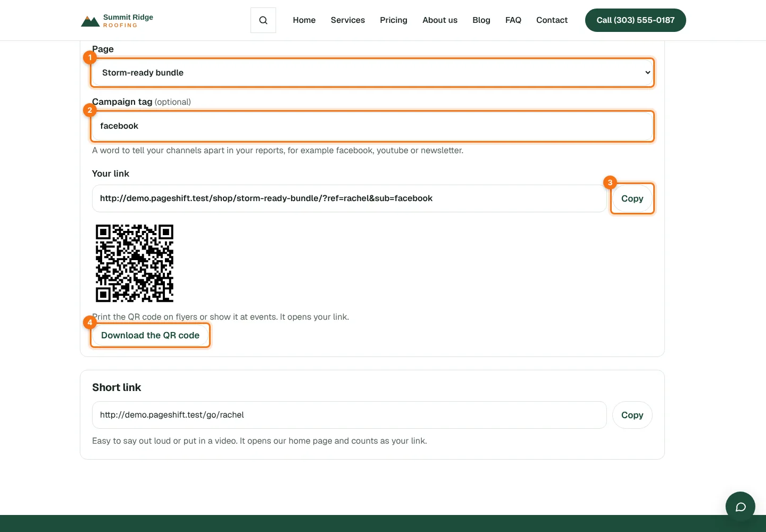Focus the Campaign tag field with facebook

372,126
